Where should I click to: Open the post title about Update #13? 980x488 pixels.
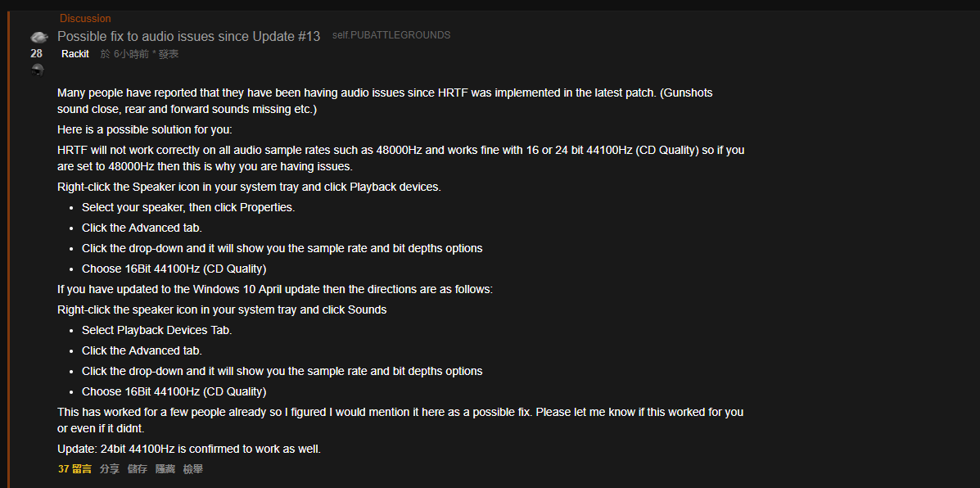coord(189,36)
